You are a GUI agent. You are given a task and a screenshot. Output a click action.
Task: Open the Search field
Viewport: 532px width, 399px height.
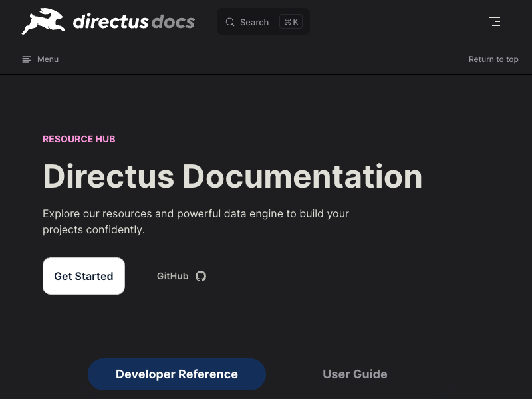click(263, 21)
